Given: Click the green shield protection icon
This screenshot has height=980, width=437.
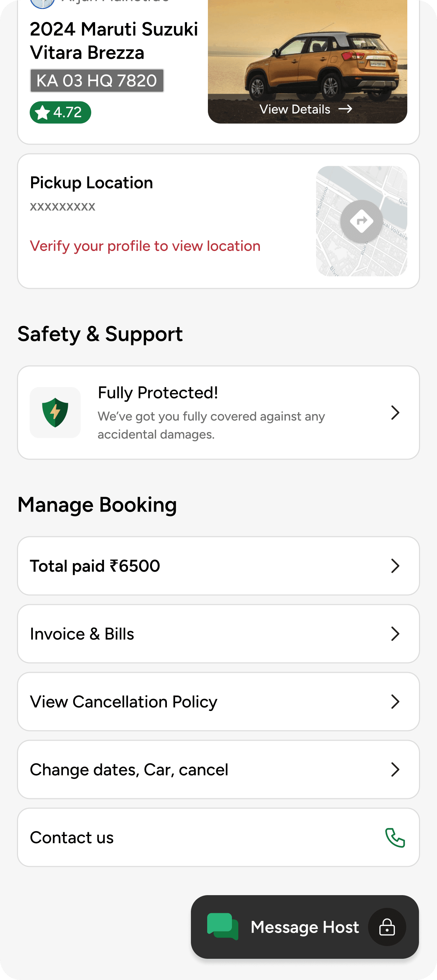Looking at the screenshot, I should click(x=55, y=412).
